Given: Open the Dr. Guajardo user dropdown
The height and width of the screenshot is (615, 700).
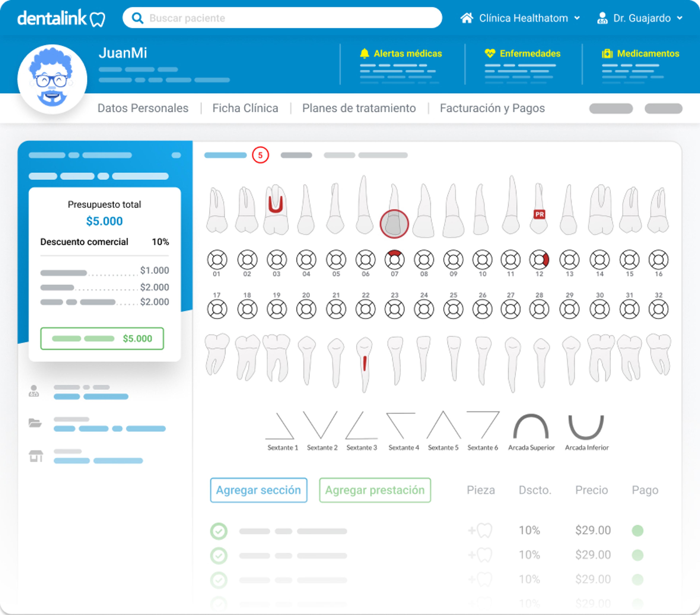Looking at the screenshot, I should point(640,18).
